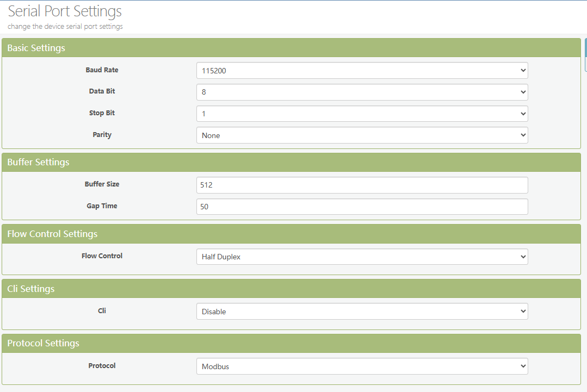Click the bold Gap Time field label

102,206
